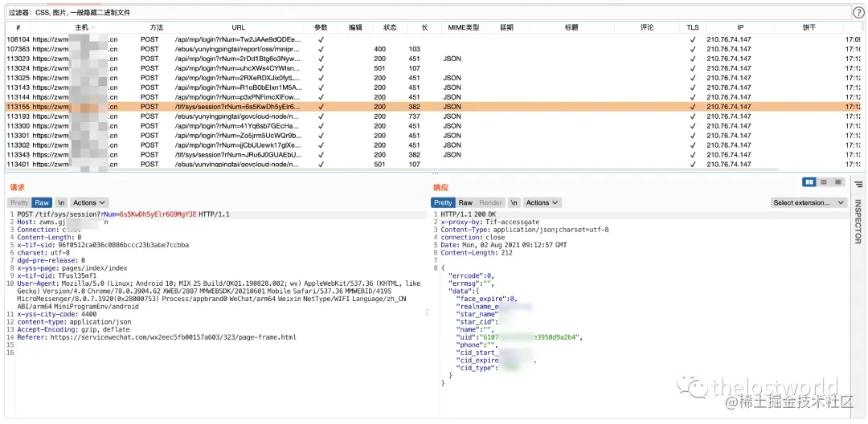Screen dimensions: 868x424
Task: Click the Referer header line in request
Action: [x=157, y=337]
